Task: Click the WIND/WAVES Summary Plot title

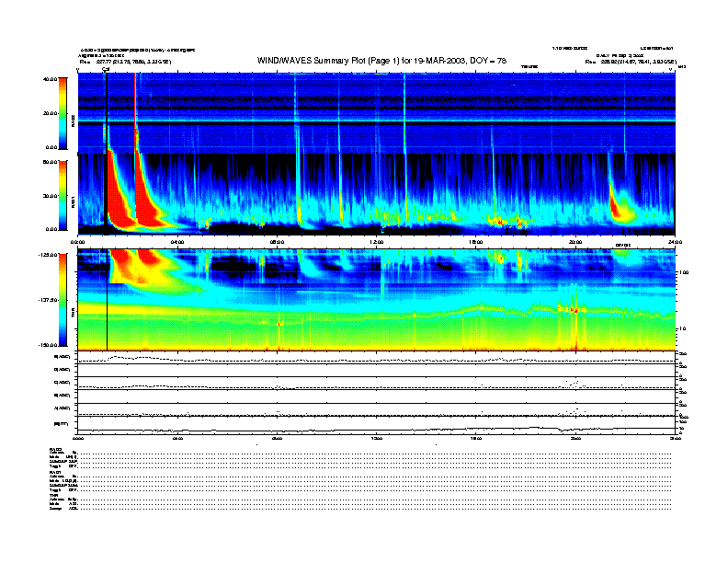Action: click(381, 61)
